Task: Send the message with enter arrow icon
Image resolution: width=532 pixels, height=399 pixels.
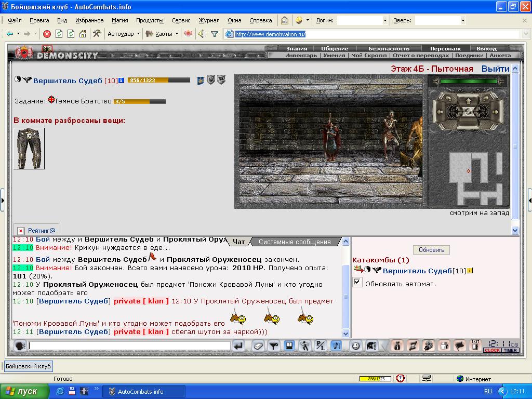Action: (x=238, y=345)
